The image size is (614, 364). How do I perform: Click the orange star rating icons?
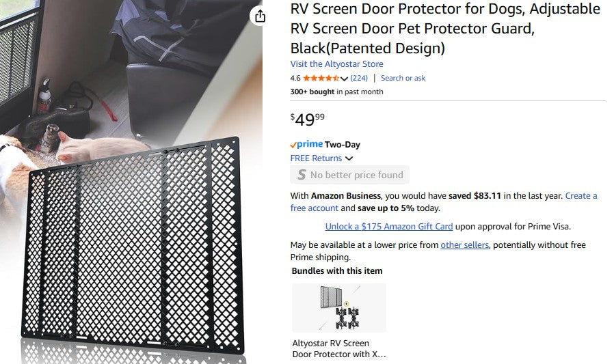321,79
